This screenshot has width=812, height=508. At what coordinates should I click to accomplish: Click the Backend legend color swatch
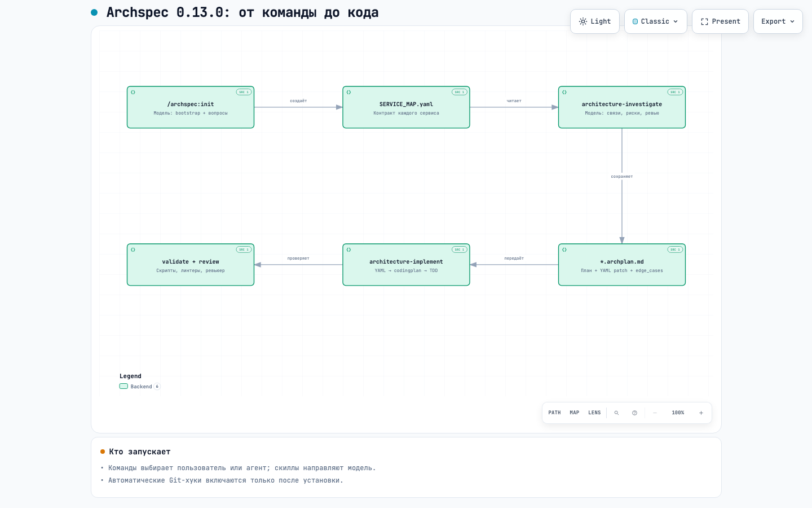coord(123,386)
